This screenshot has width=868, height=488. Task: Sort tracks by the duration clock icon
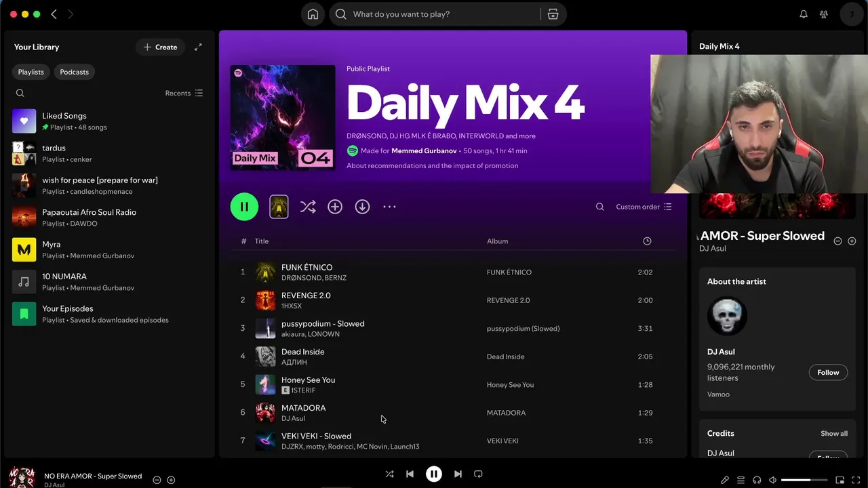pyautogui.click(x=647, y=241)
